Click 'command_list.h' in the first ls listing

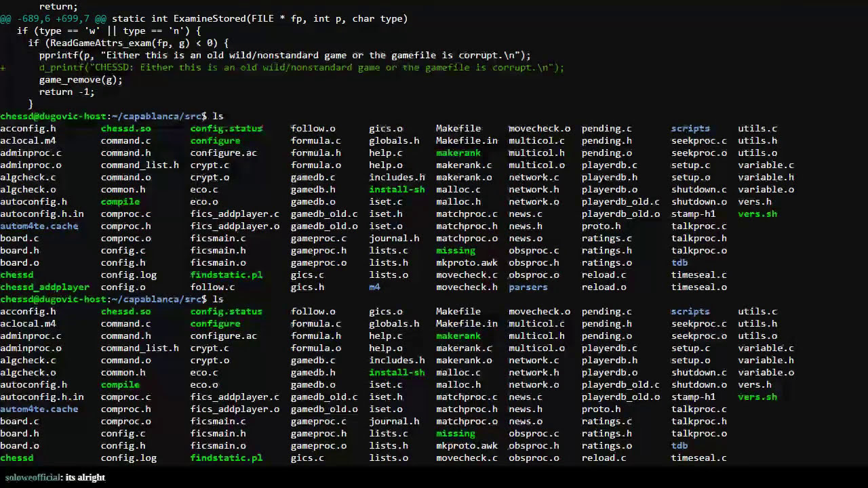[x=140, y=165]
